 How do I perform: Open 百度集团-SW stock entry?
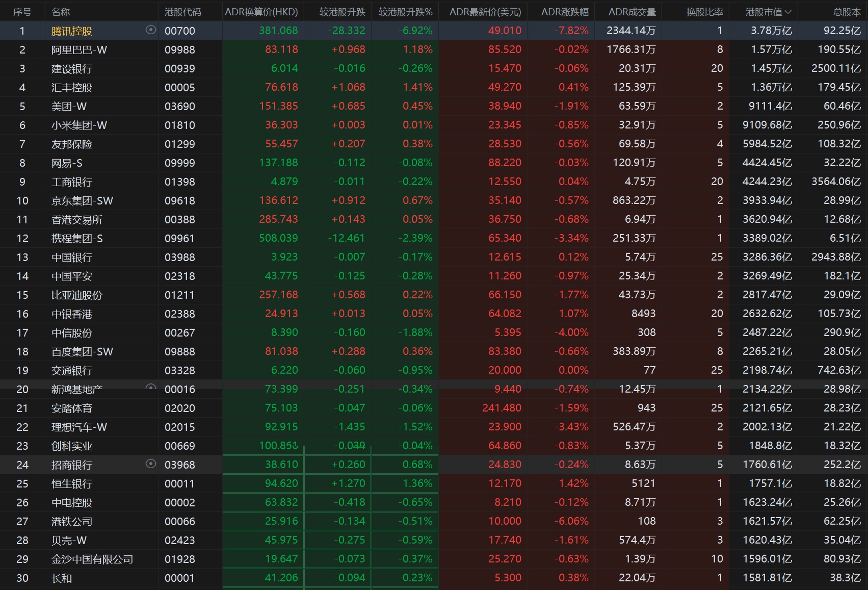tap(82, 352)
